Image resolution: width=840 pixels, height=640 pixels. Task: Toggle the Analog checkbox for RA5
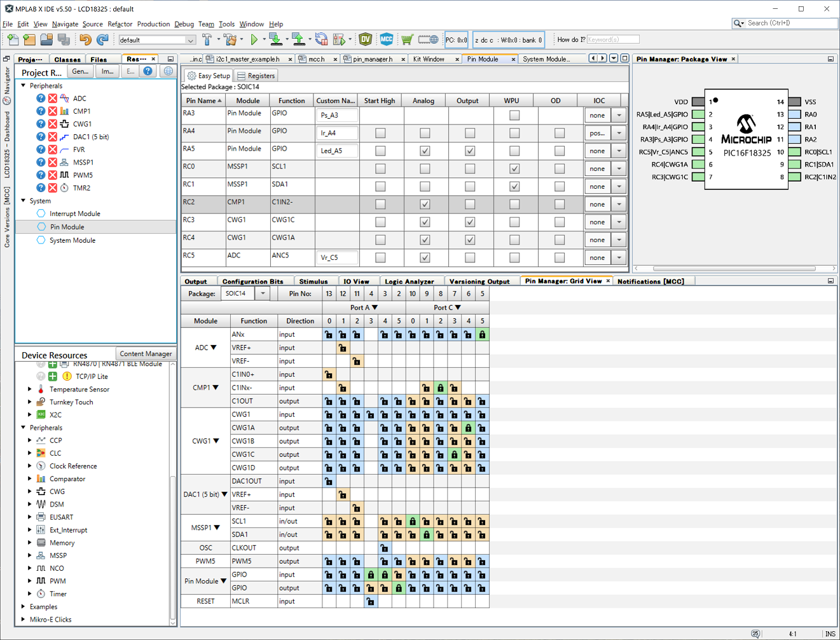pyautogui.click(x=425, y=151)
